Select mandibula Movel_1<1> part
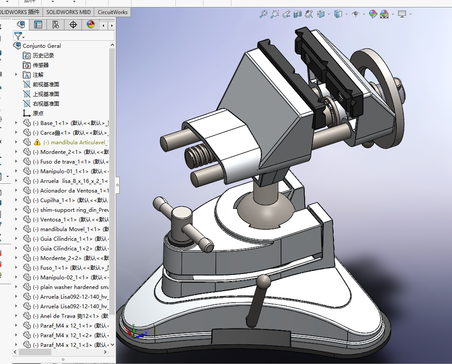Screen dimensions: 452x364 (x=70, y=229)
